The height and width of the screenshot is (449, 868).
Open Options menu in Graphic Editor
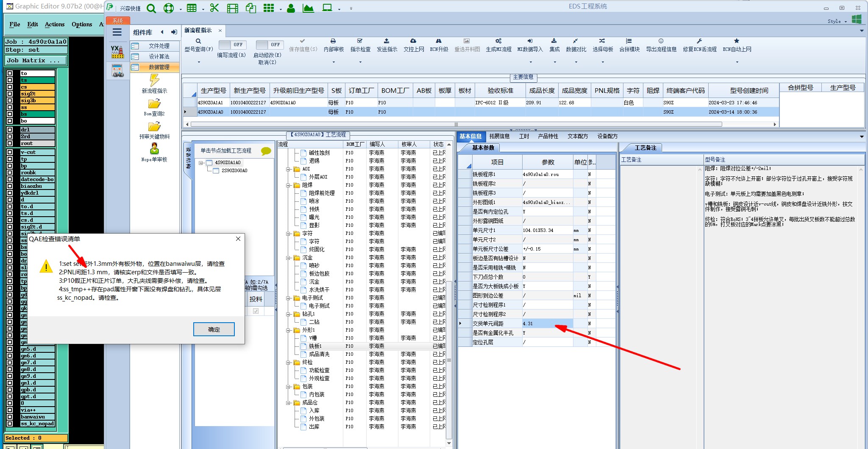(82, 24)
